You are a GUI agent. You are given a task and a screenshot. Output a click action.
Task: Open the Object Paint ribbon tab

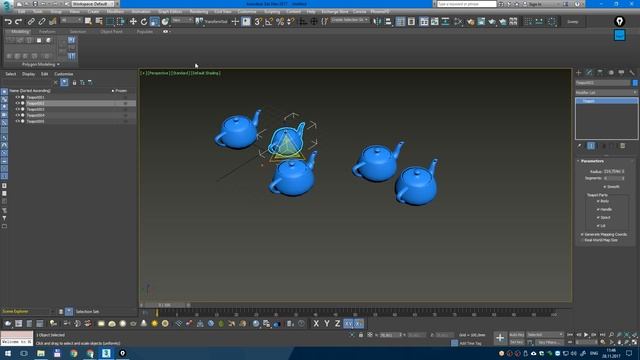pos(111,31)
